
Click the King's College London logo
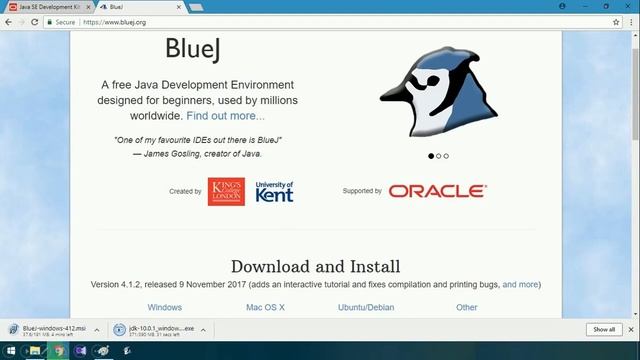[x=226, y=191]
